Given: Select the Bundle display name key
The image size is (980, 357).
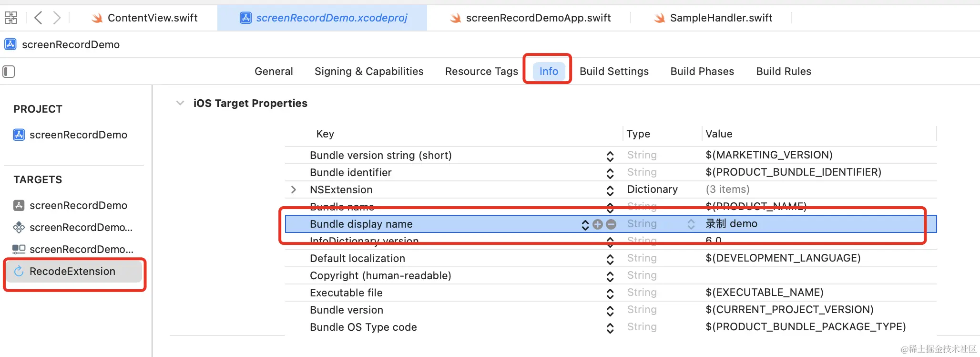Looking at the screenshot, I should click(x=361, y=224).
